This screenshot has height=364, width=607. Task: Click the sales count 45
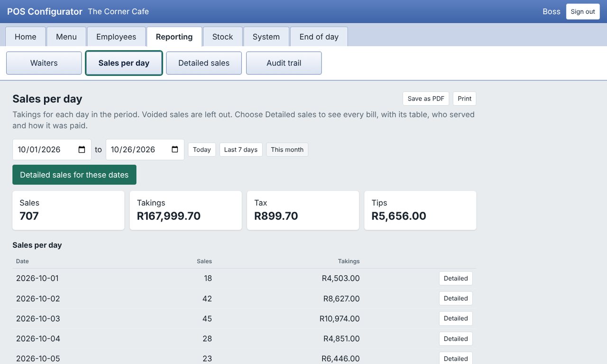[207, 318]
